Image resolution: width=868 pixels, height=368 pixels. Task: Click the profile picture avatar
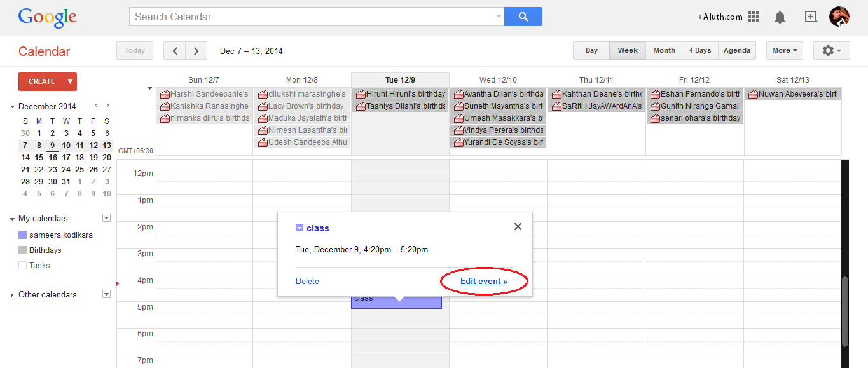(840, 17)
